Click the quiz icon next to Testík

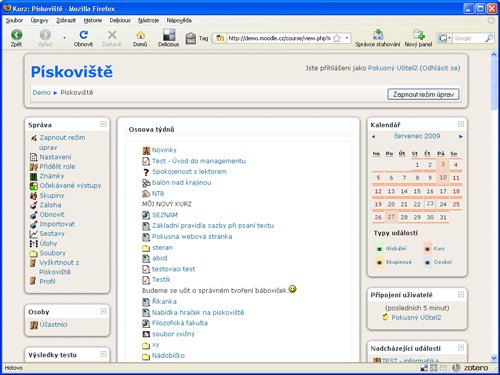146,280
